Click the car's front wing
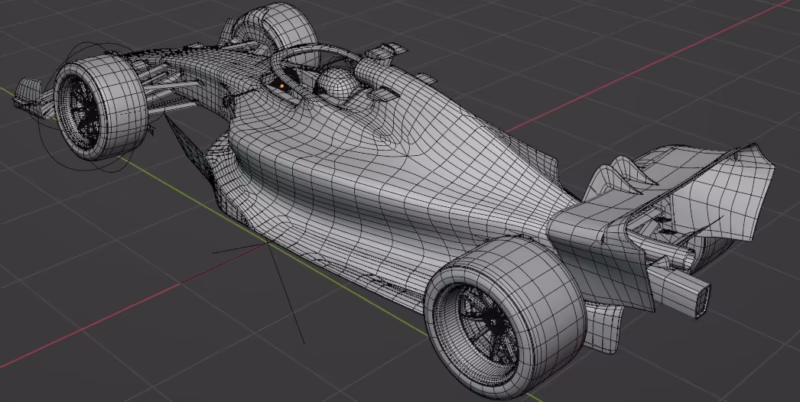This screenshot has height=402, width=800. (x=30, y=95)
